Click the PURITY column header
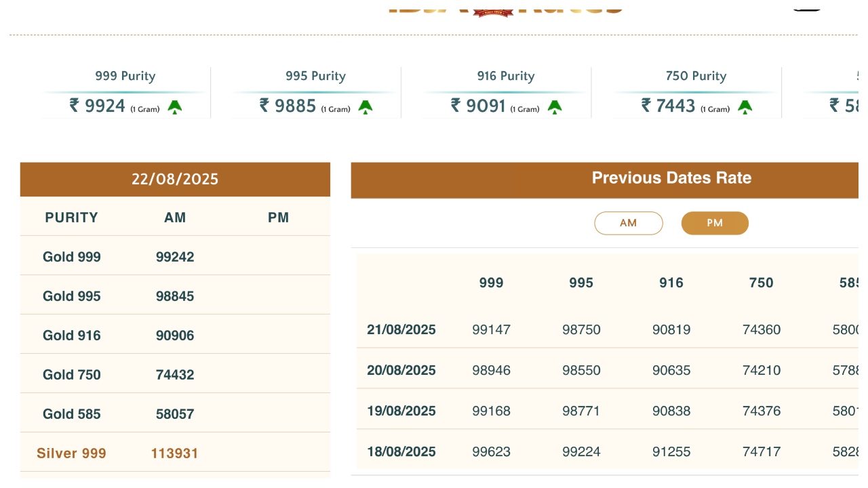Viewport: 868px width, 488px height. pos(72,218)
